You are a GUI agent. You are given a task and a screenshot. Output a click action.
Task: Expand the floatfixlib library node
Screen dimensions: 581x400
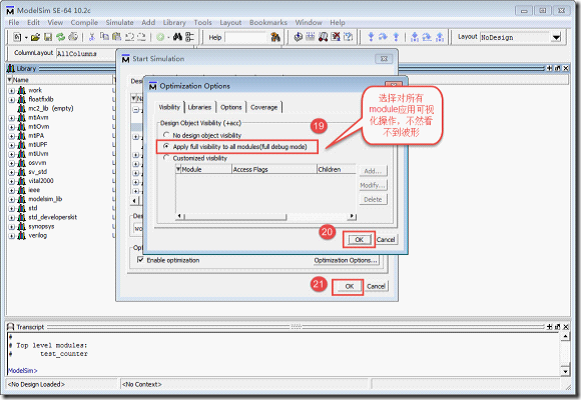point(11,100)
